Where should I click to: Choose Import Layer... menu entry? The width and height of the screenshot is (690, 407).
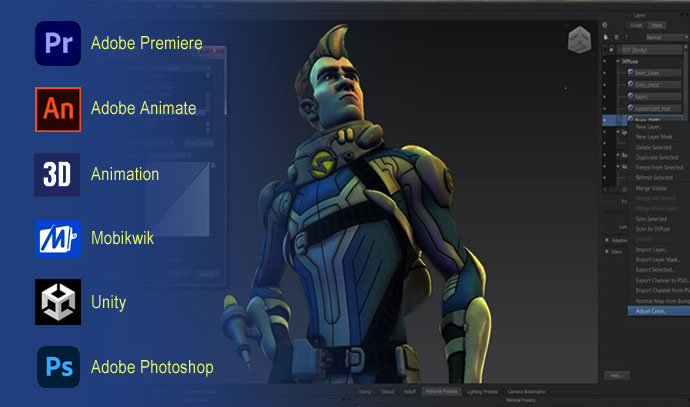coord(651,250)
